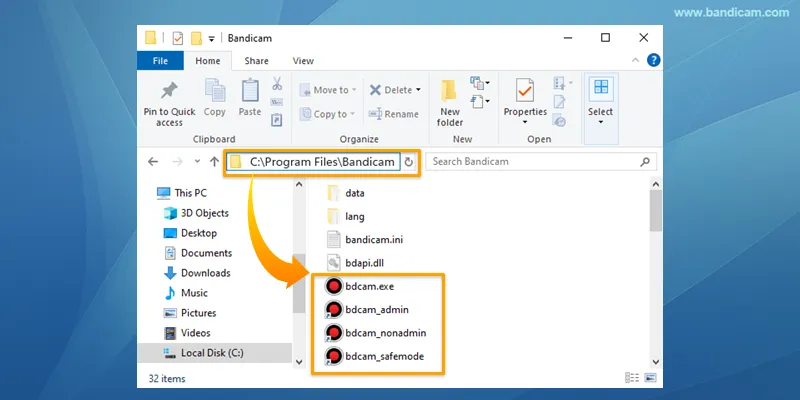Go up one folder level arrow

point(214,162)
